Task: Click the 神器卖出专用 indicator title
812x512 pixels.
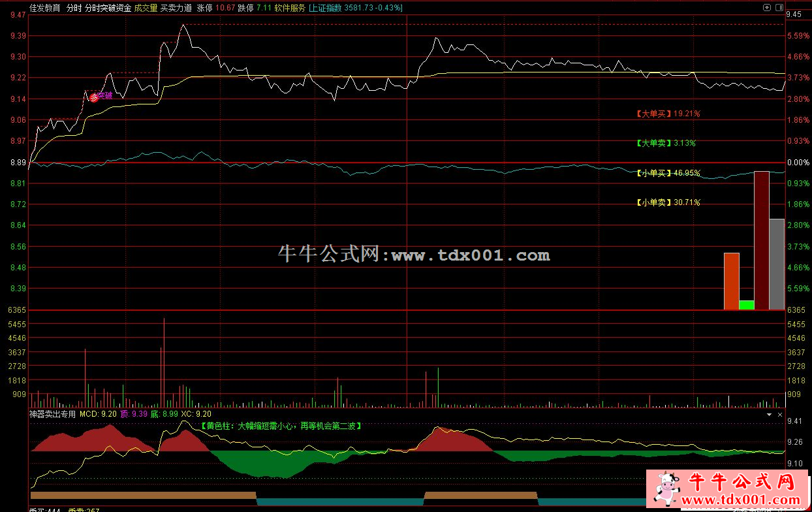Action: [52, 413]
